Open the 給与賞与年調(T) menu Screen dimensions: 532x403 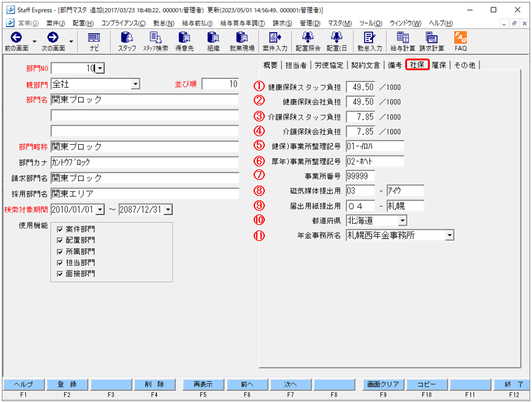tap(243, 23)
